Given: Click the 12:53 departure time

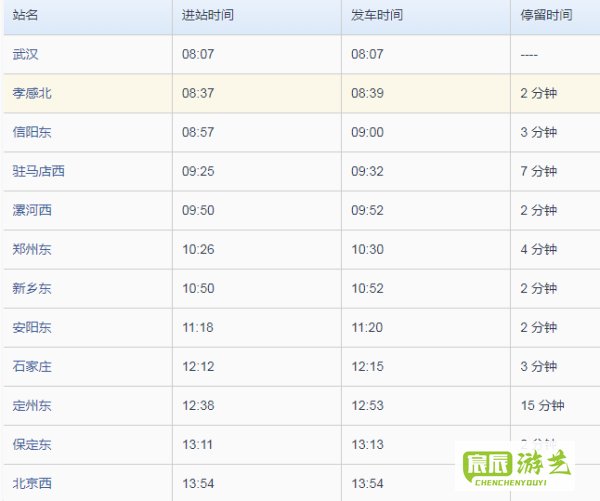Looking at the screenshot, I should (x=367, y=405).
